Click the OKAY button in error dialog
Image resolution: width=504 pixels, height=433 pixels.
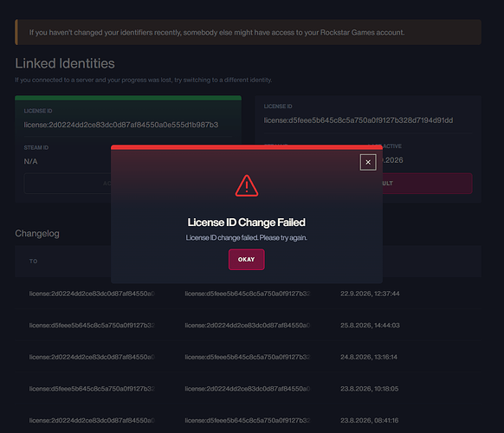coord(247,260)
